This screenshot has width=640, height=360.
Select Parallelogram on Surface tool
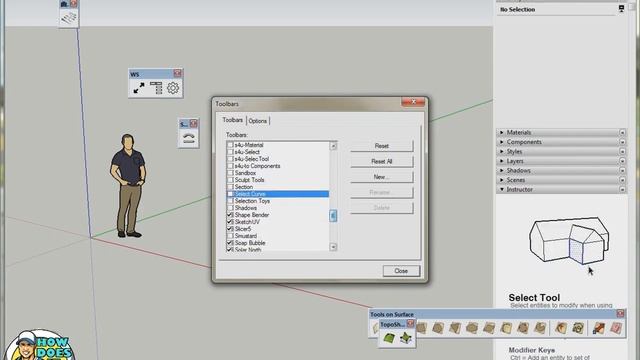[x=489, y=328]
